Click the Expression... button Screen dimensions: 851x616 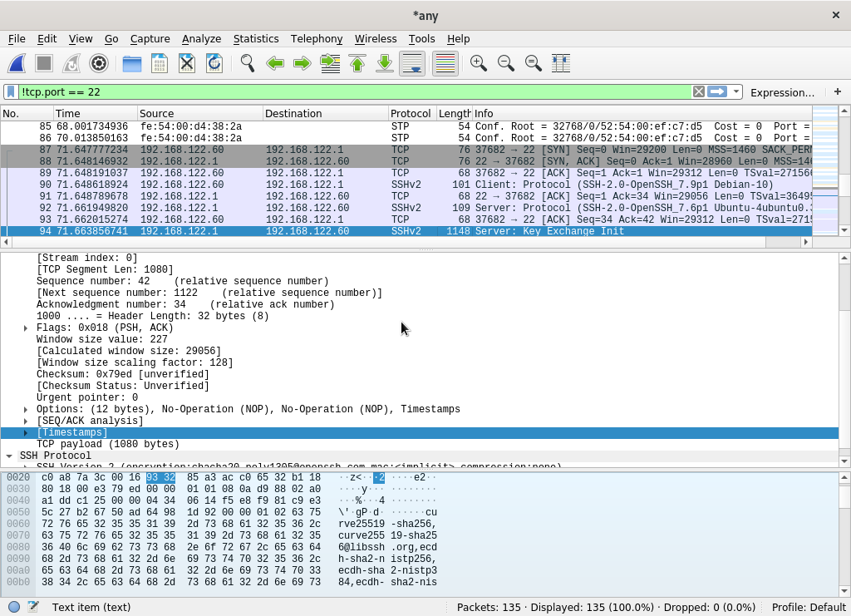[x=782, y=92]
